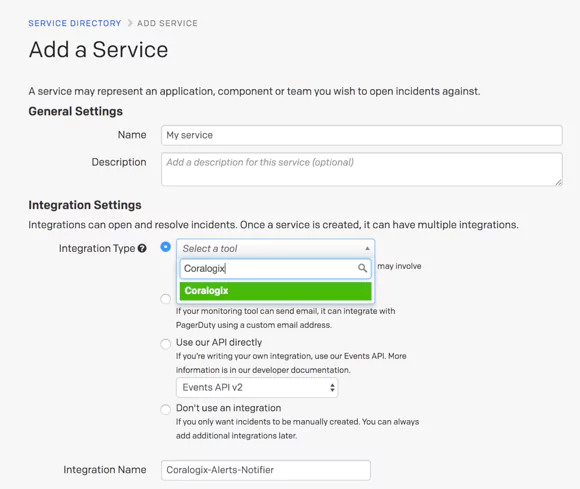Image resolution: width=580 pixels, height=489 pixels.
Task: Click the Events API v2 stepper arrows
Action: click(332, 387)
